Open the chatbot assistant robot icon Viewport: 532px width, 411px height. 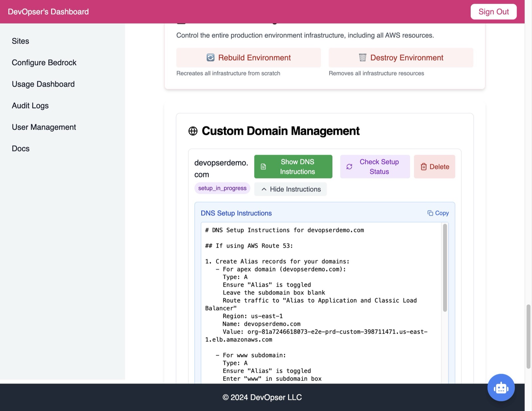pos(501,388)
